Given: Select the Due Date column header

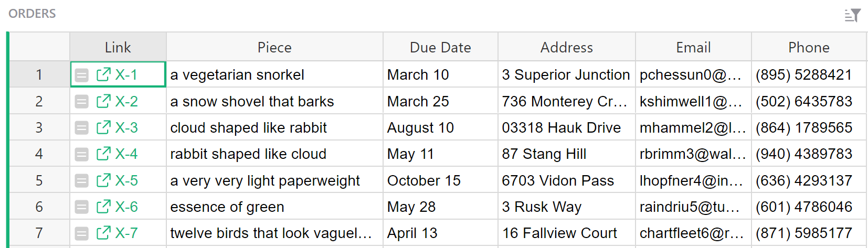Looking at the screenshot, I should (x=440, y=47).
